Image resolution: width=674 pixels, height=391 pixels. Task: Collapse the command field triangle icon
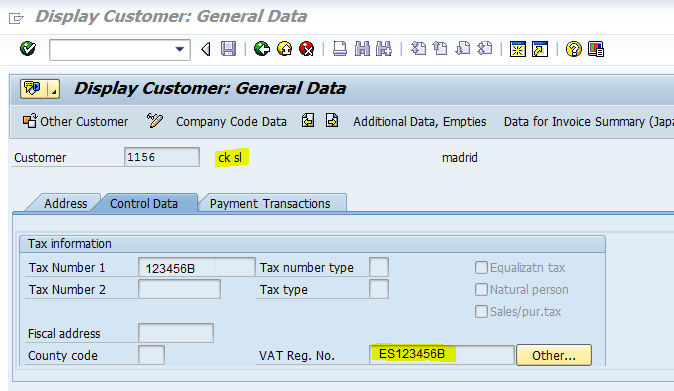[x=206, y=49]
